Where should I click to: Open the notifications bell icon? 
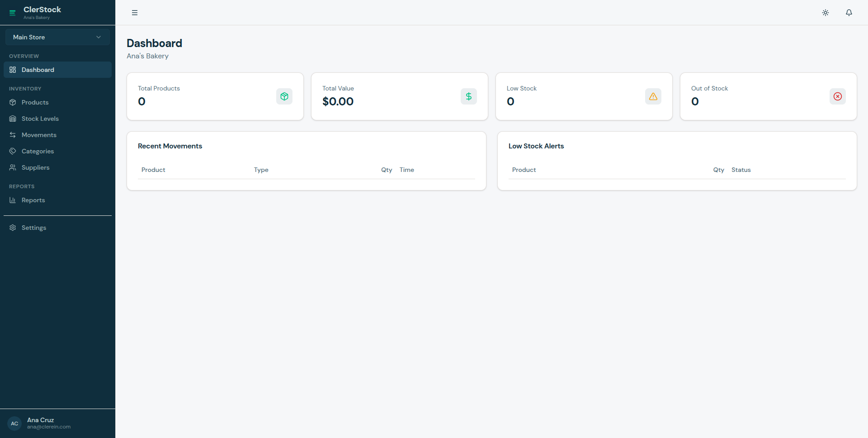pos(849,12)
